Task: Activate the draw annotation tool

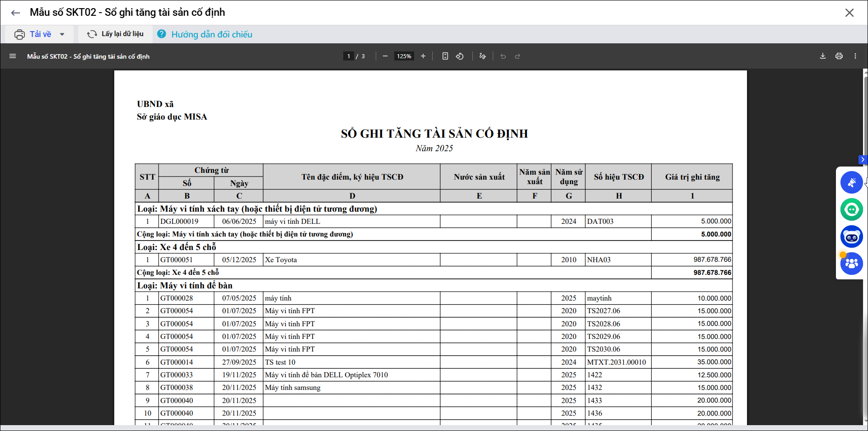Action: click(482, 56)
